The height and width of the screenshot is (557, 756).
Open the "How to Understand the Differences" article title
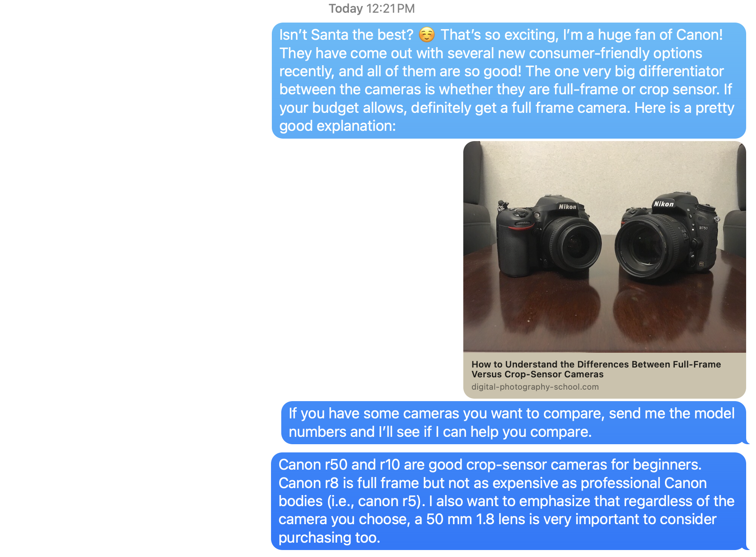(596, 369)
